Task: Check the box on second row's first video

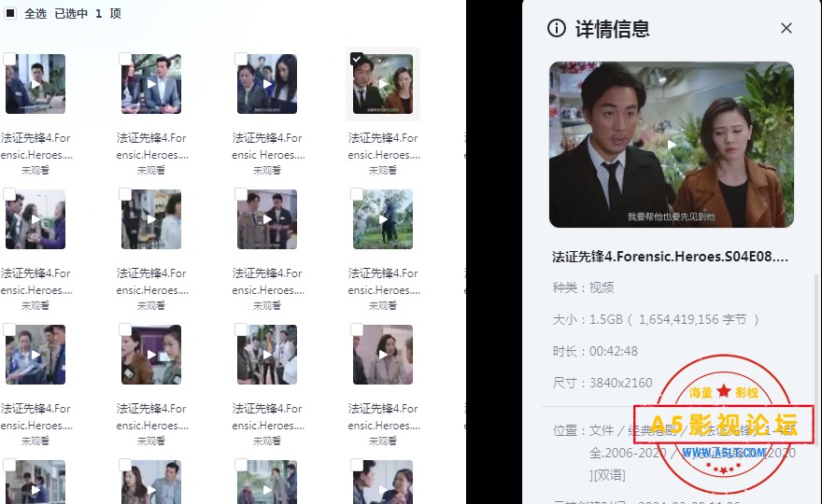Action: pyautogui.click(x=9, y=194)
